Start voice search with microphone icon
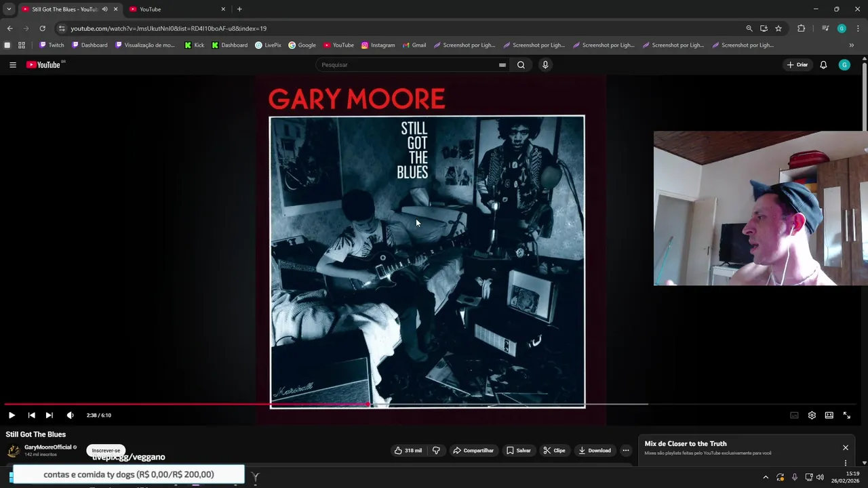The width and height of the screenshot is (868, 488). point(545,65)
